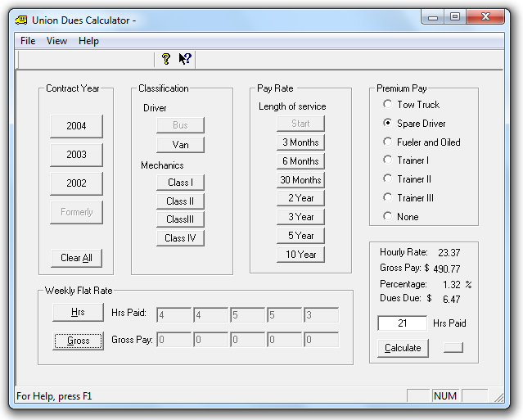The height and width of the screenshot is (420, 523).
Task: Select Trainer II premium pay
Action: tap(388, 179)
